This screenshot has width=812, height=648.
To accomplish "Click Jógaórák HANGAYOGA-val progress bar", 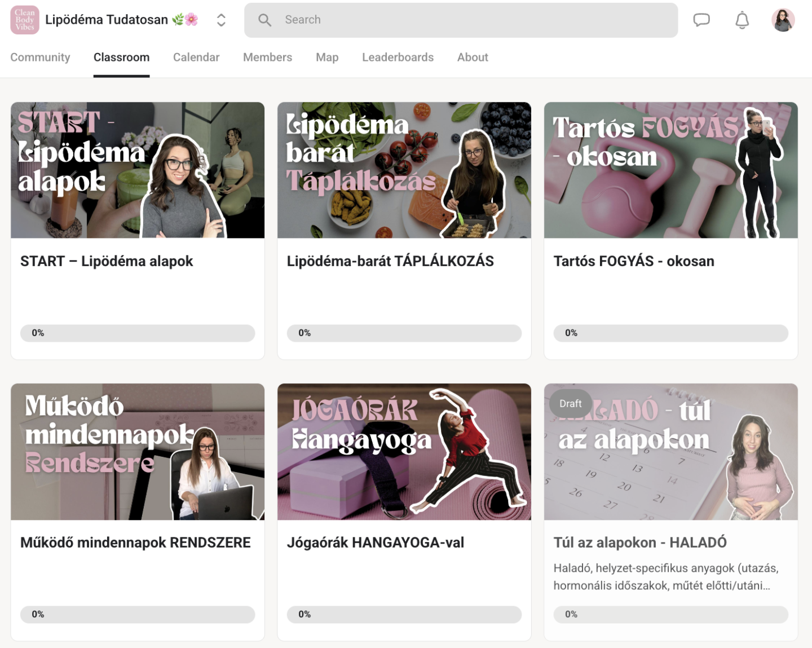I will point(404,615).
